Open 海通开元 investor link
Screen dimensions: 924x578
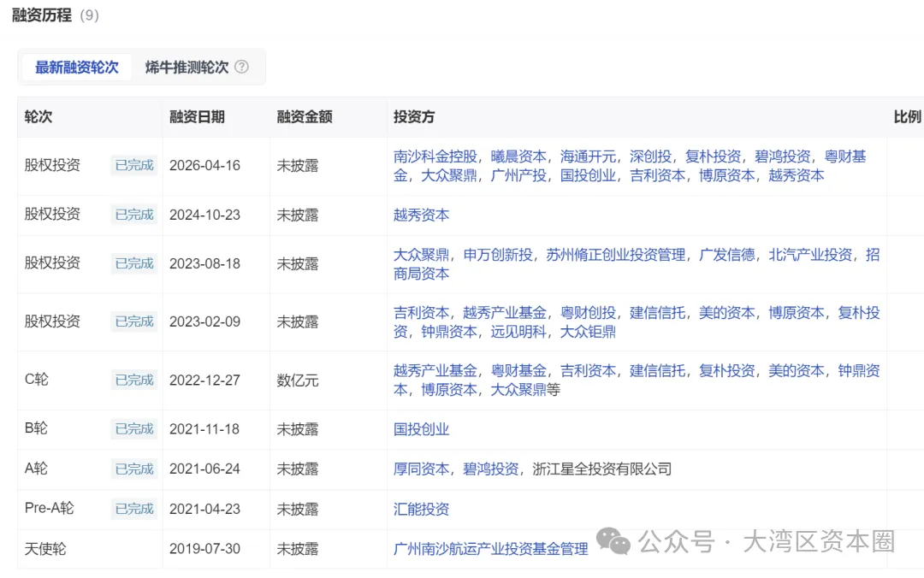tap(588, 156)
